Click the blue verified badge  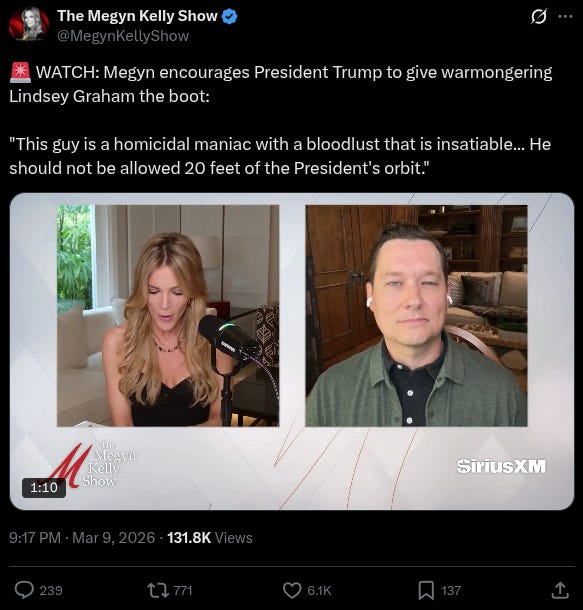click(229, 16)
